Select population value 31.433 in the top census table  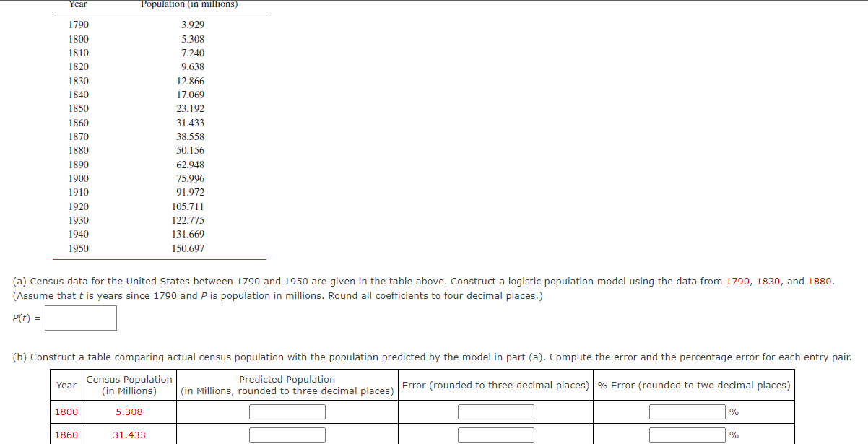pyautogui.click(x=191, y=123)
